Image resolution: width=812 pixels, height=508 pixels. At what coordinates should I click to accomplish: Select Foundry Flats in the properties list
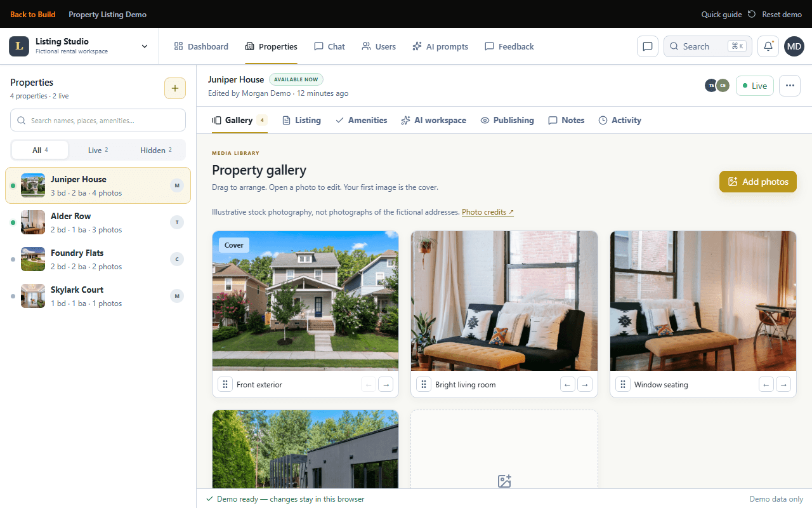[98, 259]
